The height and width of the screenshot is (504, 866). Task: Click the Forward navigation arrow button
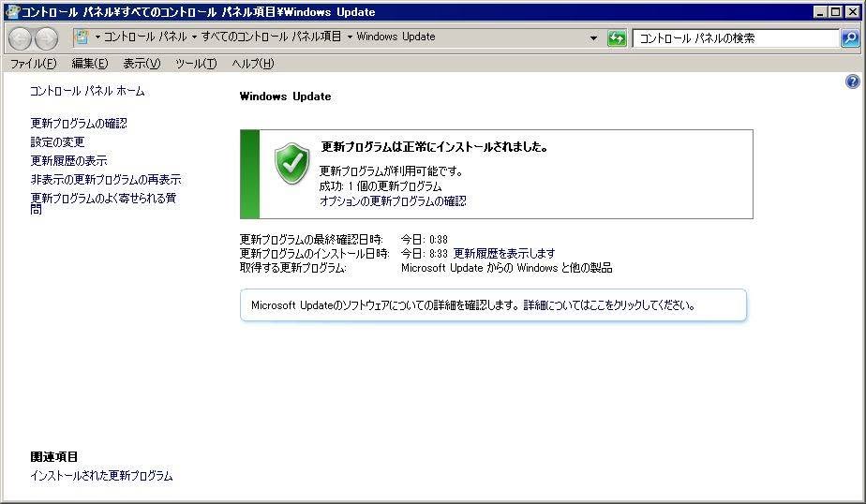click(x=47, y=38)
